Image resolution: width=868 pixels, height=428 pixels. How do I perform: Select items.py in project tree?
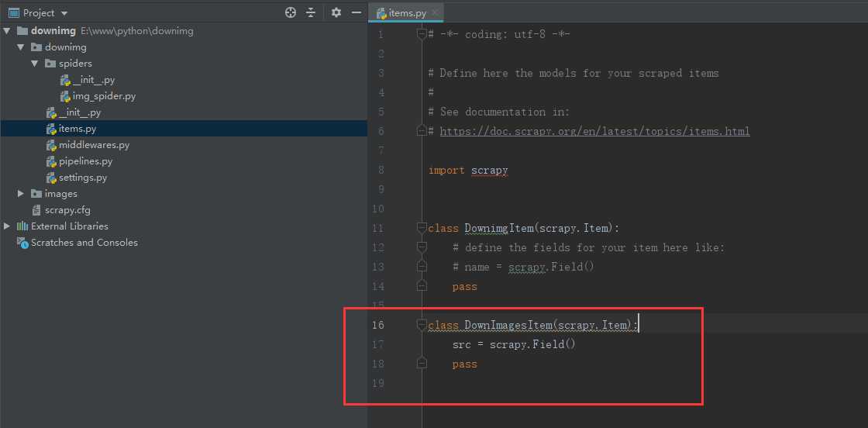[71, 129]
